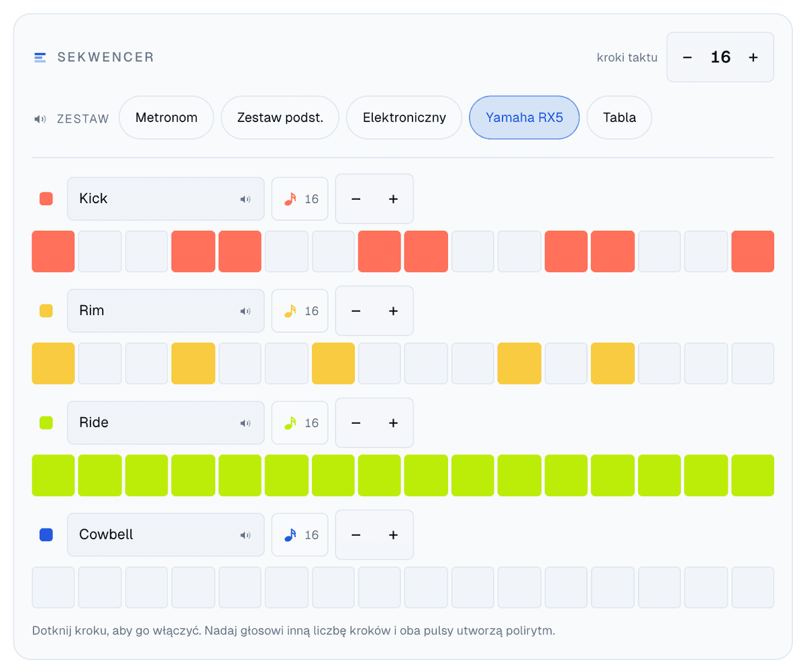Image resolution: width=805 pixels, height=672 pixels.
Task: Enable Kick step 2
Action: coord(100,251)
